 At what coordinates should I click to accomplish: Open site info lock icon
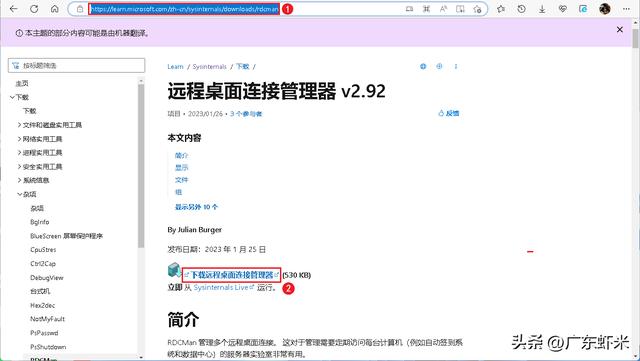tap(80, 9)
